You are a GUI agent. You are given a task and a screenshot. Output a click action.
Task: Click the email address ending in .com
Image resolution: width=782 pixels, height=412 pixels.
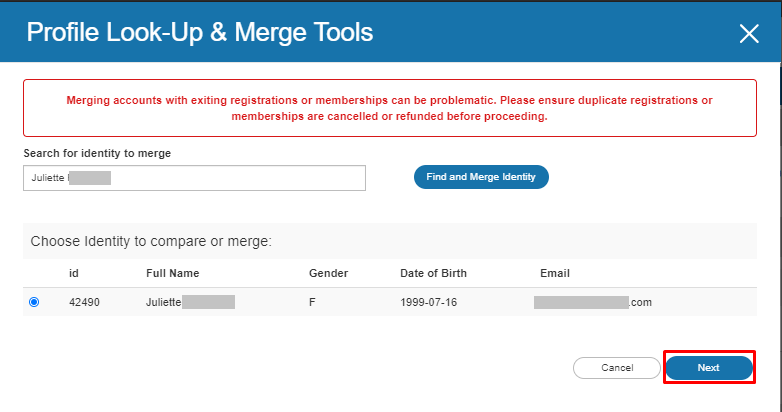pyautogui.click(x=592, y=302)
